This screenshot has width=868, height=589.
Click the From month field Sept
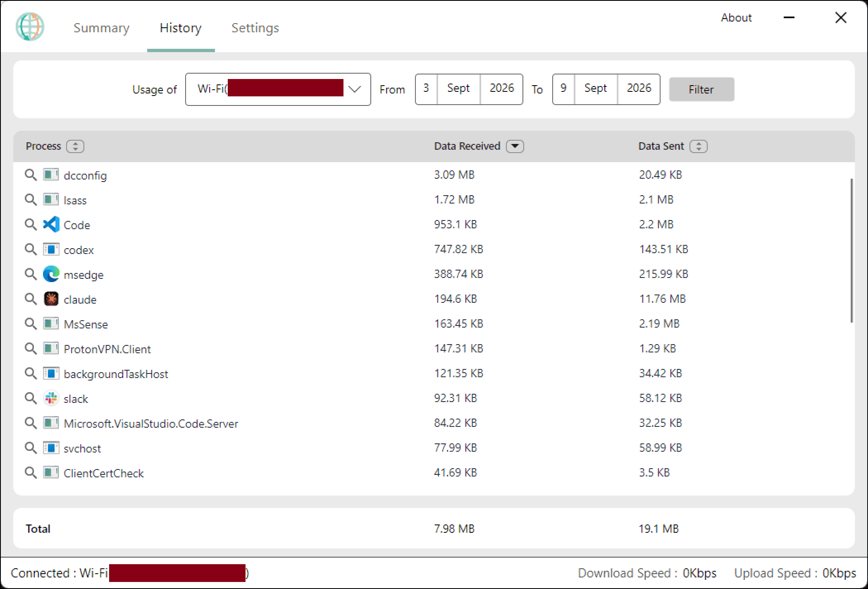tap(458, 89)
